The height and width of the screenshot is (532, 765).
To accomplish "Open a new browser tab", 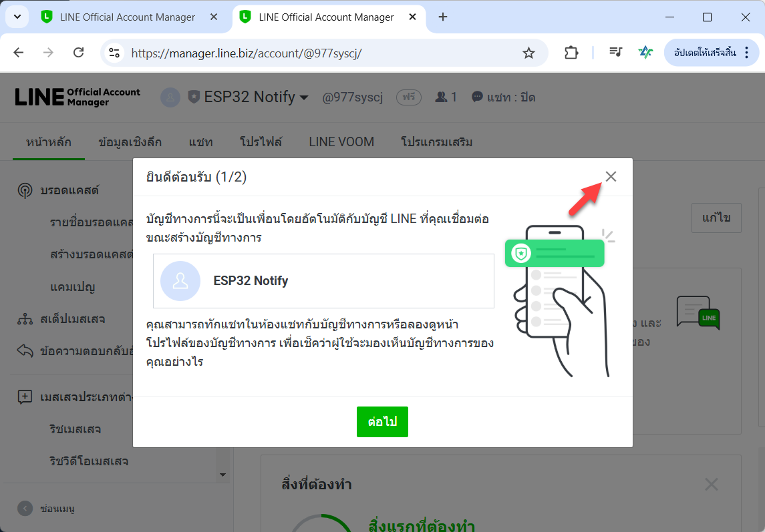I will (x=442, y=17).
